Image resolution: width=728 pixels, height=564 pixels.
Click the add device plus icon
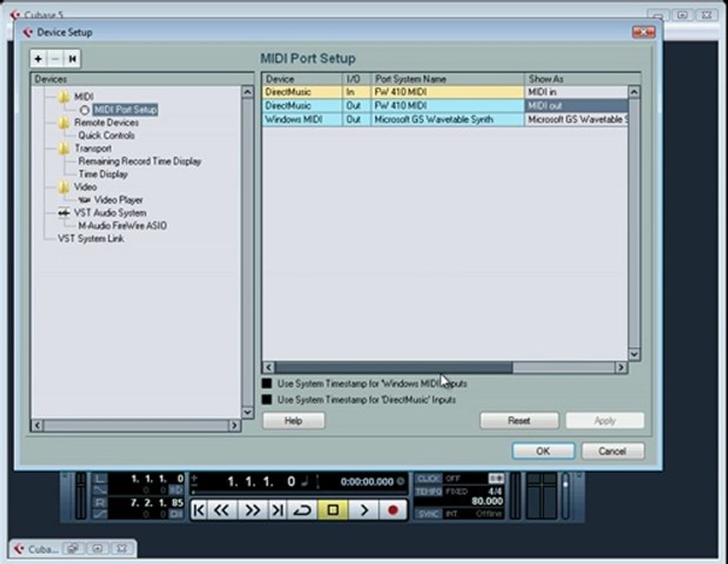pyautogui.click(x=38, y=59)
